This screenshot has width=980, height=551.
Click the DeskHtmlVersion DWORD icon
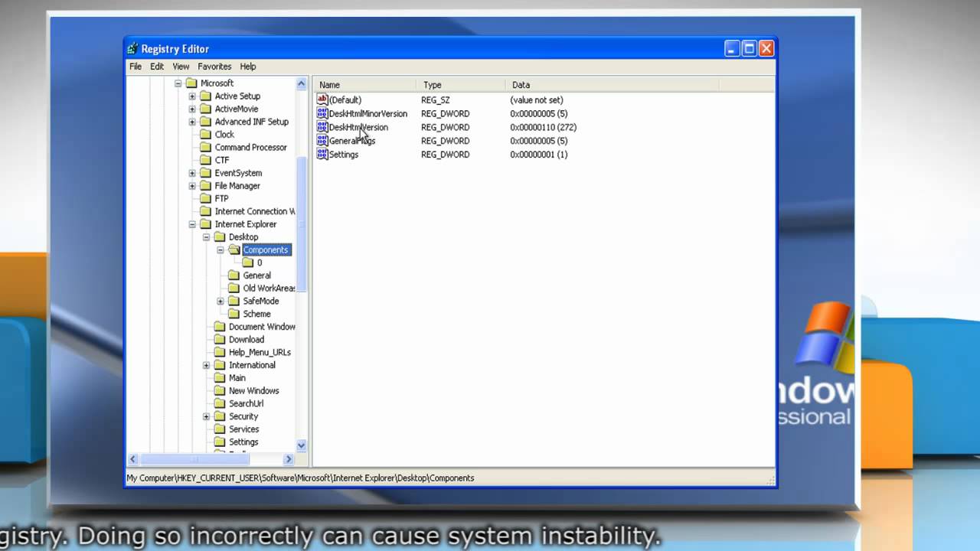click(322, 127)
